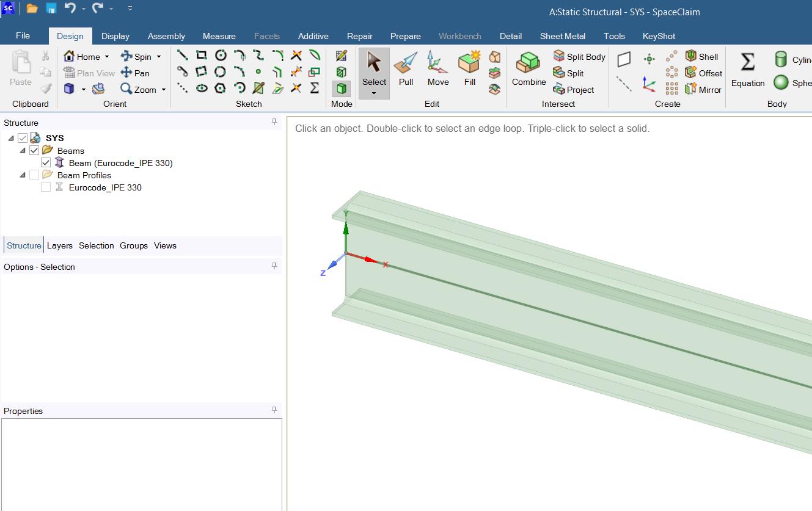Switch to the Display ribbon tab
Image resolution: width=812 pixels, height=511 pixels.
click(115, 36)
